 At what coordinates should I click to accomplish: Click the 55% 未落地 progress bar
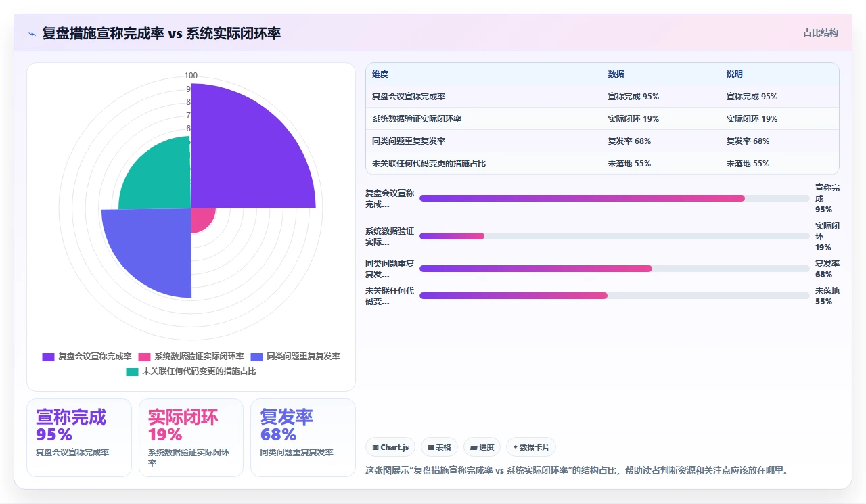(x=614, y=296)
